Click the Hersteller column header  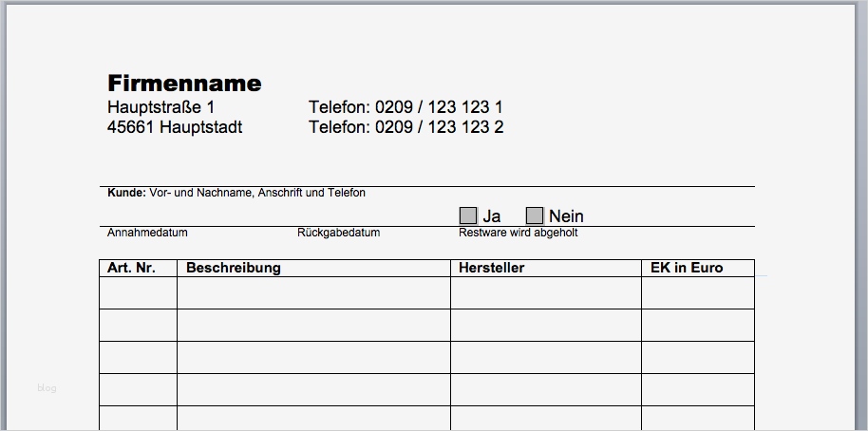click(x=491, y=268)
